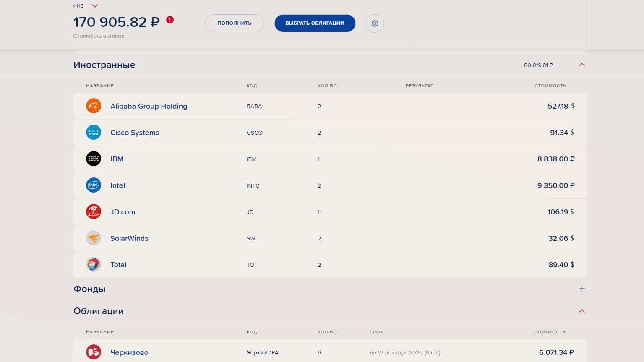Image resolution: width=644 pixels, height=362 pixels.
Task: Click the 527.18 $ Alibaba value
Action: click(x=561, y=106)
